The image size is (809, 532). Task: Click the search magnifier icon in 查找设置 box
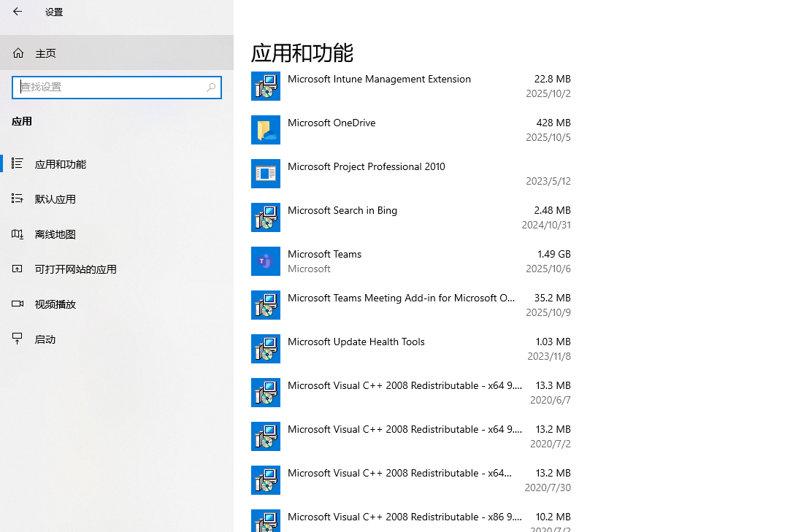211,87
